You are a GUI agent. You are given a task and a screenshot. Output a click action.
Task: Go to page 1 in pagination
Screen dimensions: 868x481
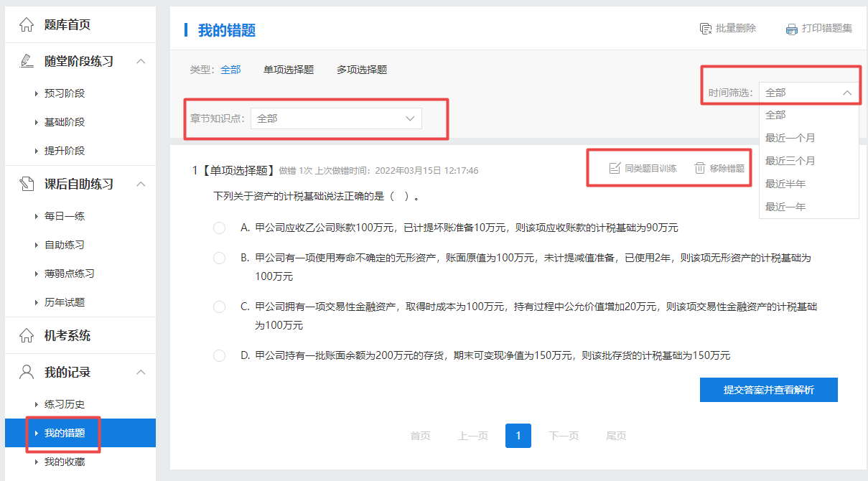click(518, 436)
